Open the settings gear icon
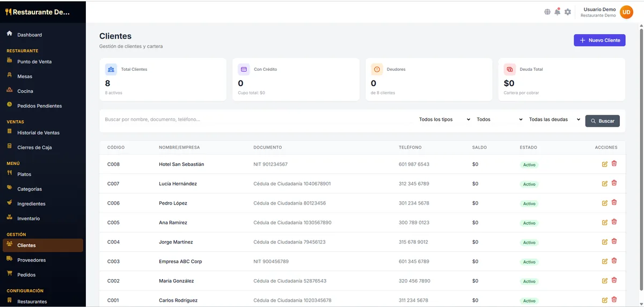This screenshot has width=644, height=307. click(568, 12)
